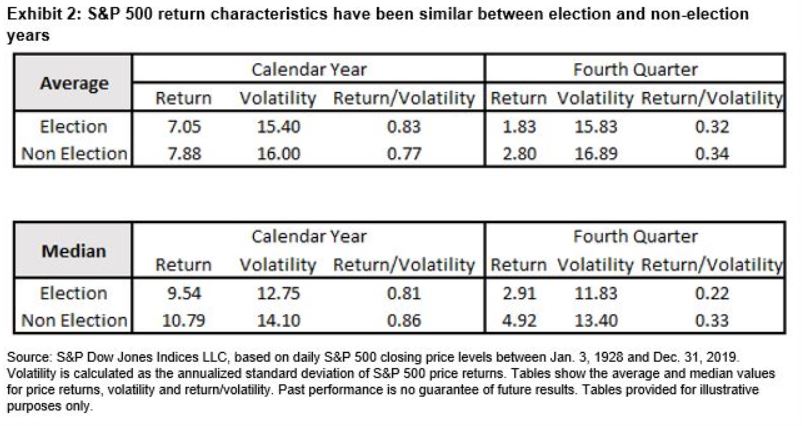802x426 pixels.
Task: Click the 12.75 median volatility value
Action: click(278, 294)
